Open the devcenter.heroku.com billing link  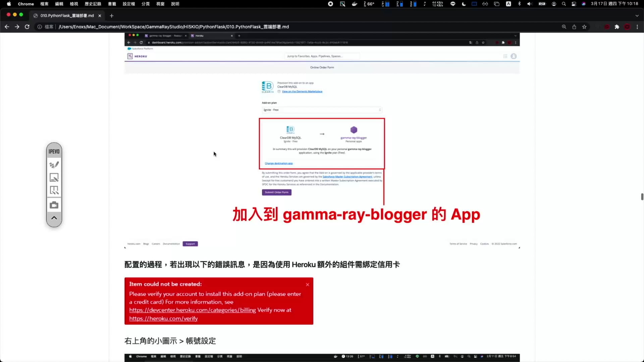tap(192, 310)
